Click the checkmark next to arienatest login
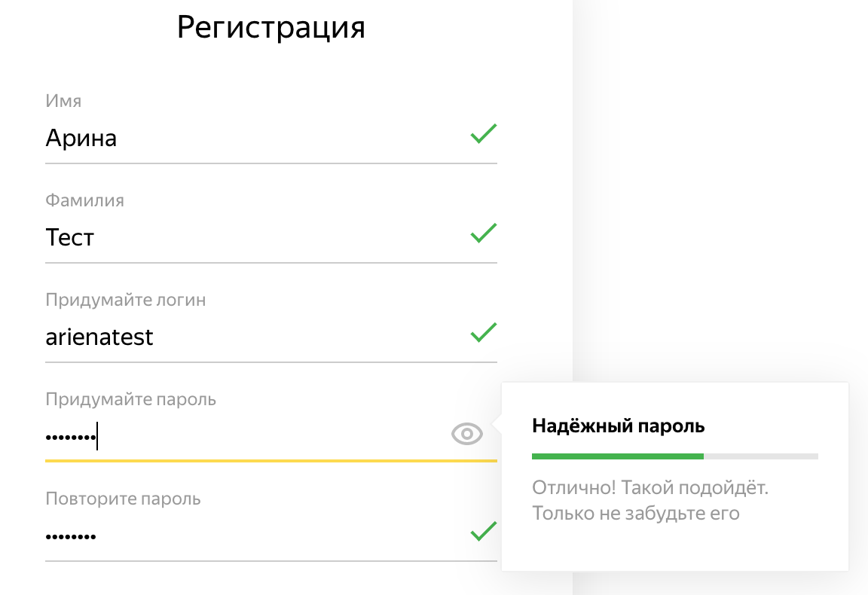868x595 pixels. click(x=483, y=333)
